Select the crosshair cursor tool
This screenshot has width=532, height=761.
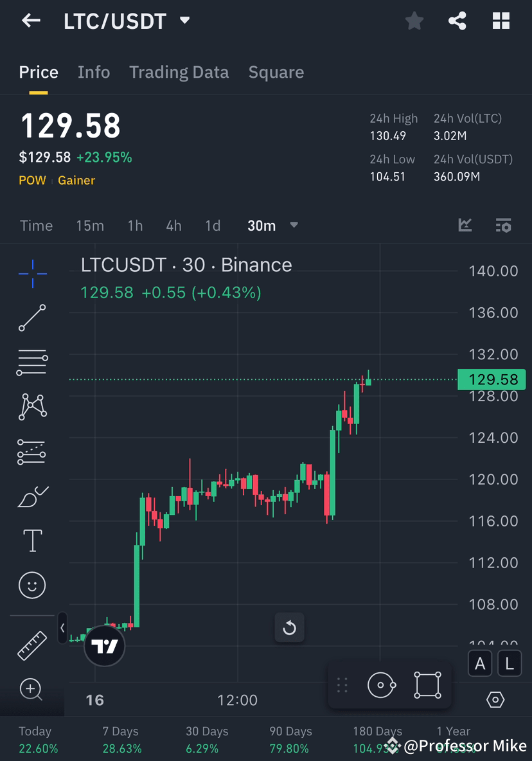(x=32, y=273)
